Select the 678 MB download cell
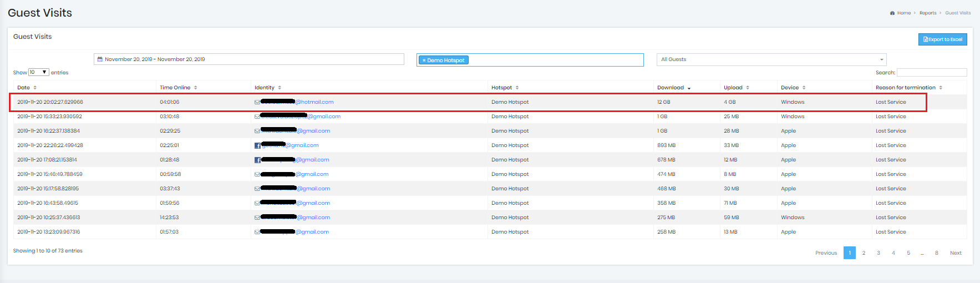Screen dimensions: 980x283 click(666, 160)
